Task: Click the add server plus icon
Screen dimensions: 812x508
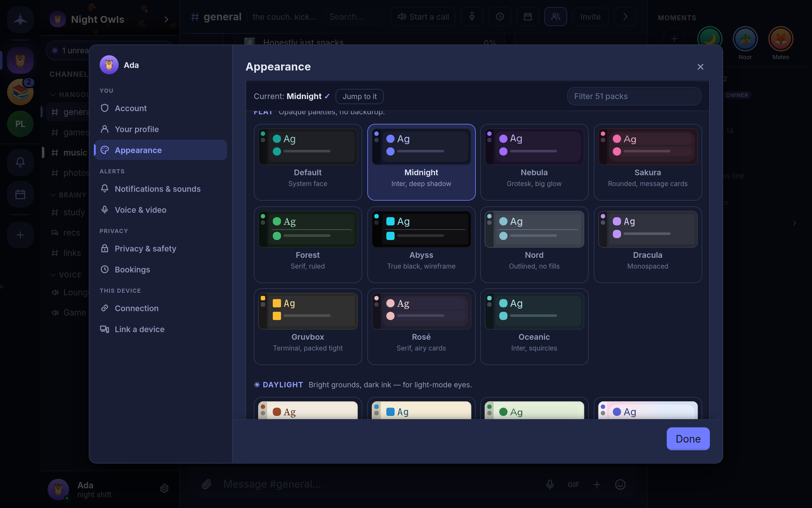Action: coord(20,235)
